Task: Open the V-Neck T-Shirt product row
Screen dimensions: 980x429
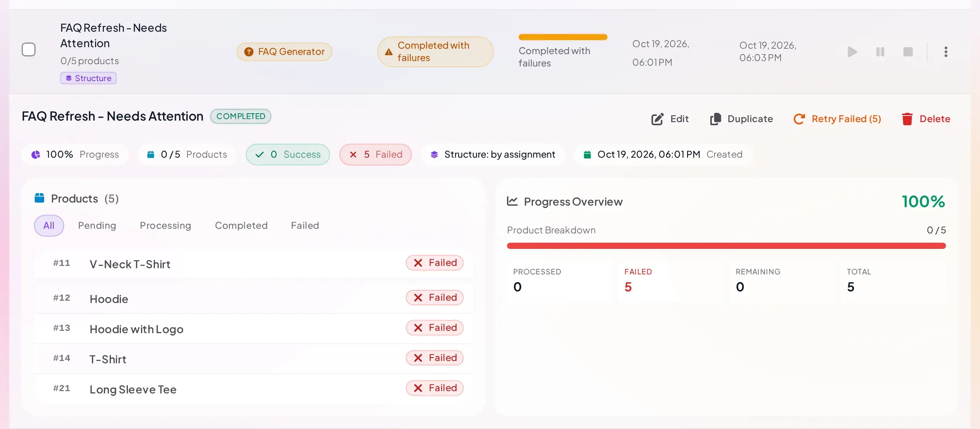Action: pyautogui.click(x=254, y=264)
